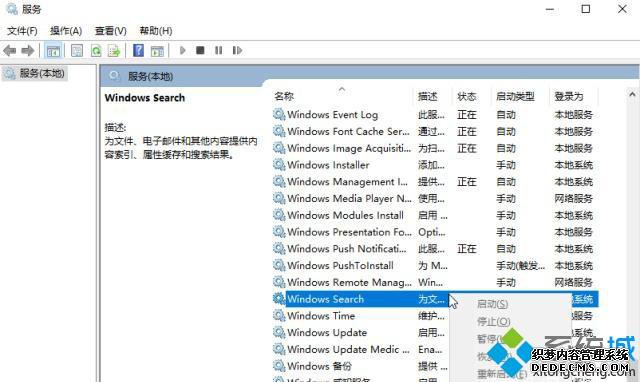Open the Help toolbar icon

(138, 51)
